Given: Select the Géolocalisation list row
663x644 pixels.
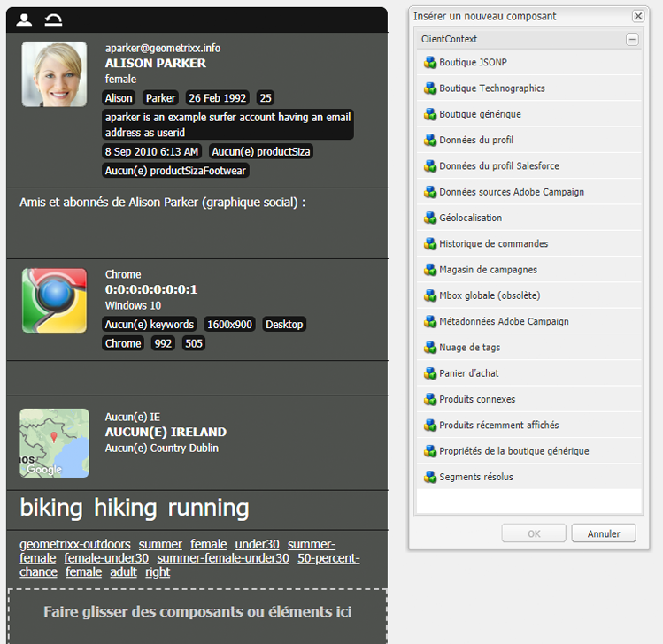Looking at the screenshot, I should pos(529,218).
